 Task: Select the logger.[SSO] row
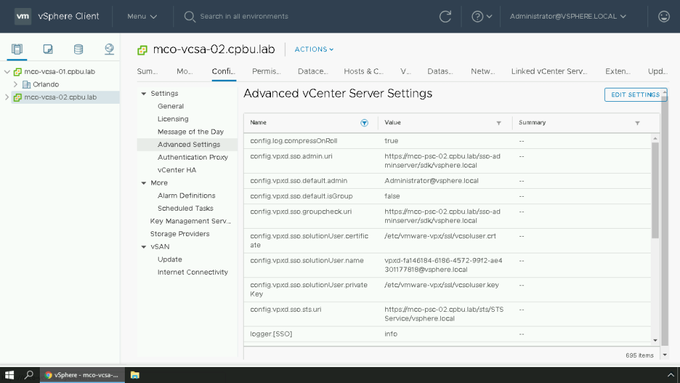[447, 334]
